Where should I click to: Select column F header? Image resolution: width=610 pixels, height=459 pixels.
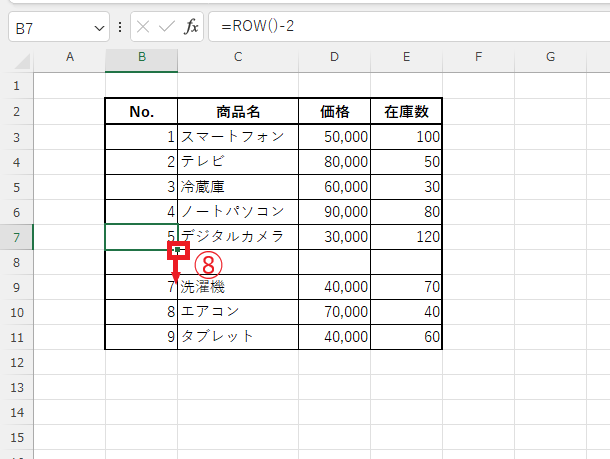pos(479,57)
